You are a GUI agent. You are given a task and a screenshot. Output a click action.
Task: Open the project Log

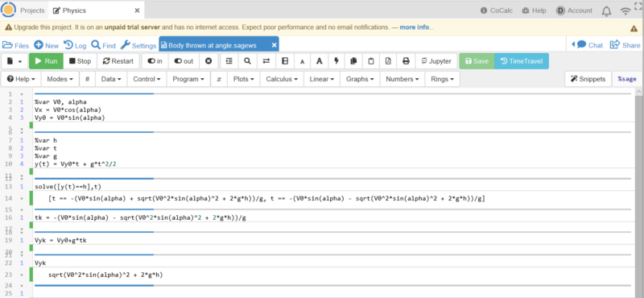point(75,45)
